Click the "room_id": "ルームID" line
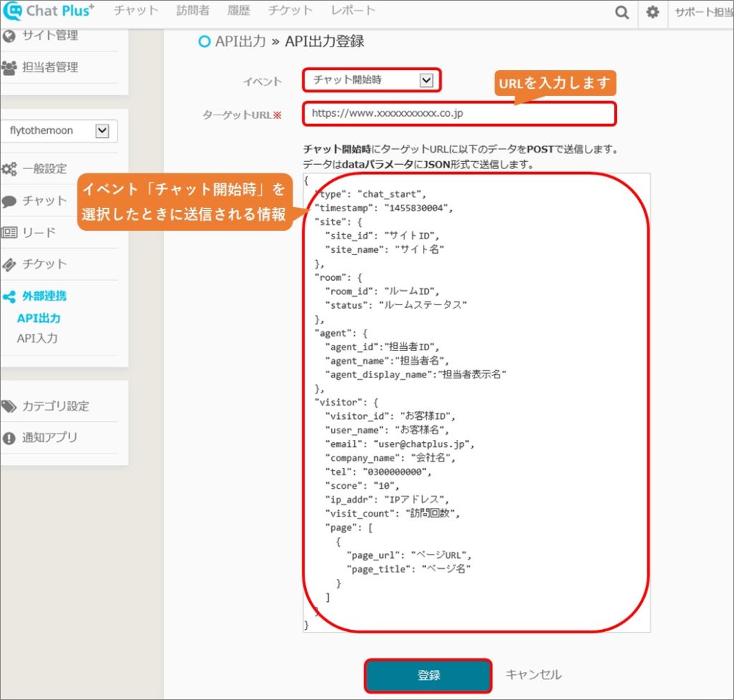The image size is (734, 700). [383, 292]
